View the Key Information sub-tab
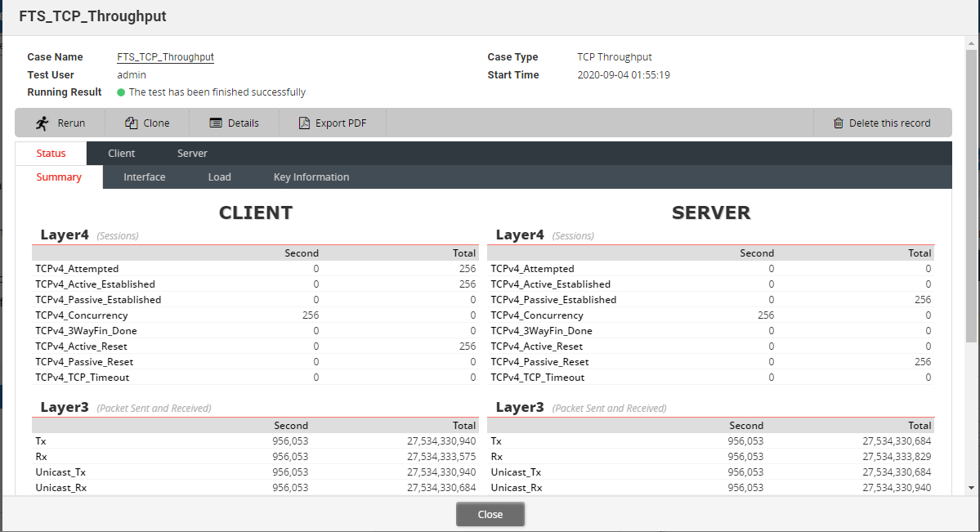Screen dimensions: 980x532 (x=311, y=177)
